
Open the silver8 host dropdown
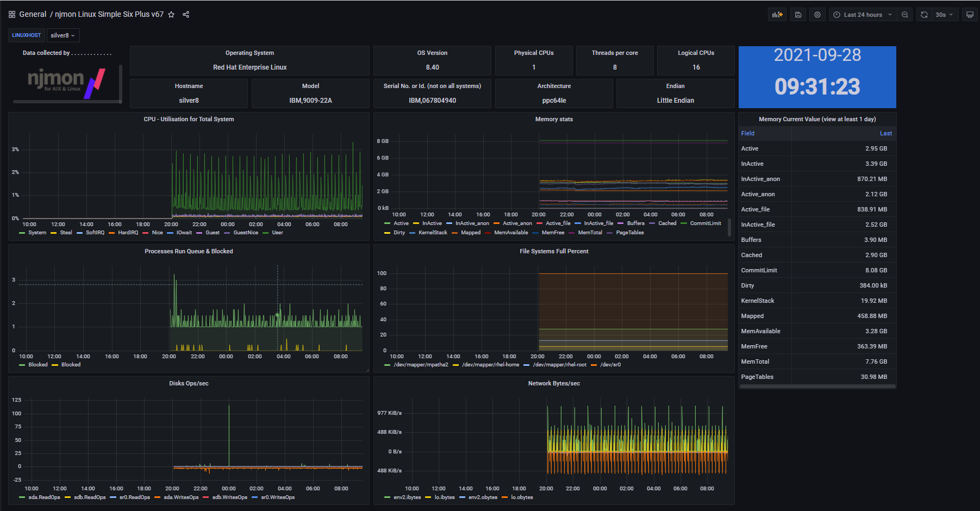(x=63, y=35)
